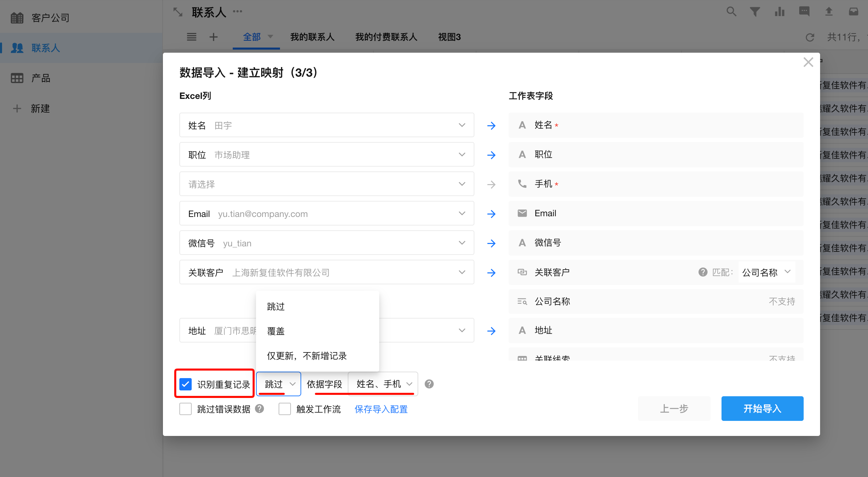
Task: Check the 触发工作流 checkbox
Action: 285,409
